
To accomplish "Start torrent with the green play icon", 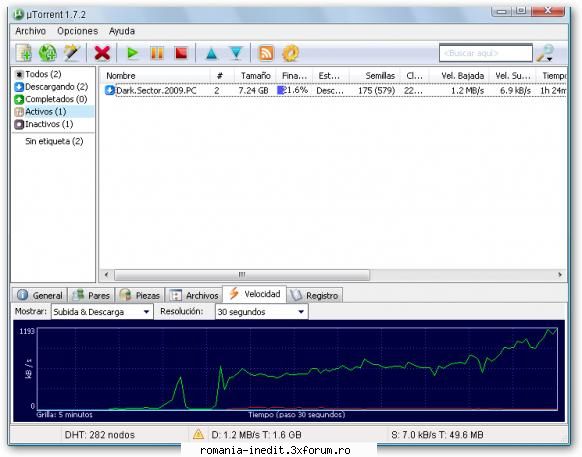I will 133,53.
